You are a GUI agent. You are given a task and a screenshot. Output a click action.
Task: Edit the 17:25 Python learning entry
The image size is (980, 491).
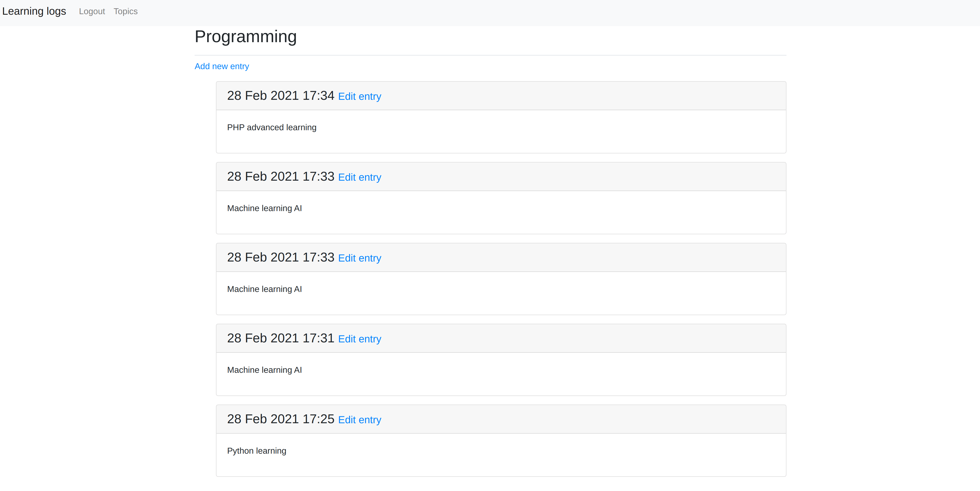pos(360,420)
